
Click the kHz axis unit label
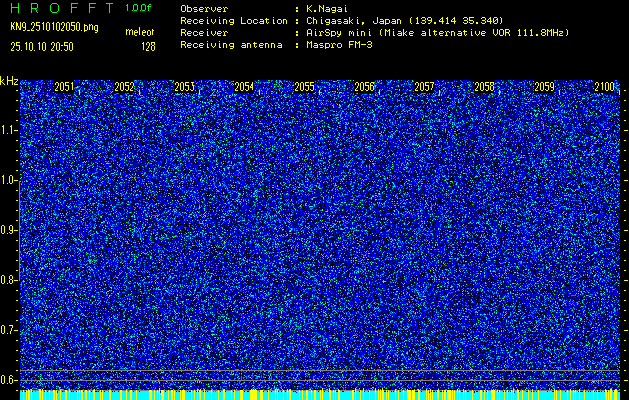[9, 81]
